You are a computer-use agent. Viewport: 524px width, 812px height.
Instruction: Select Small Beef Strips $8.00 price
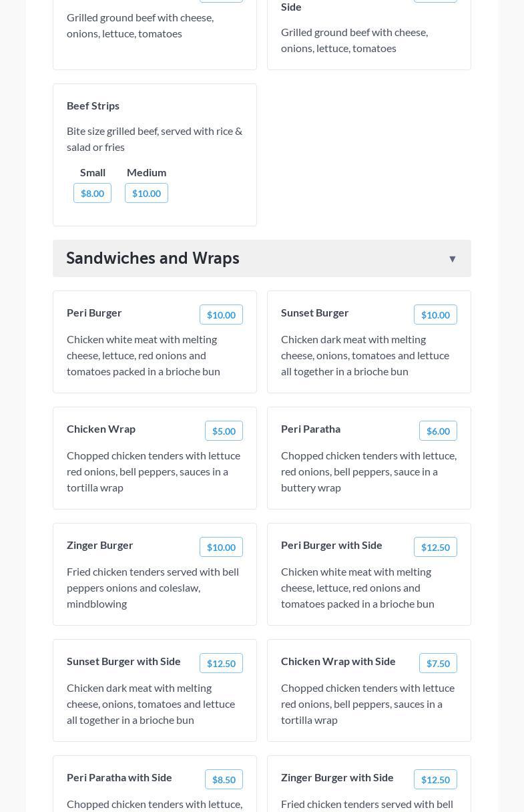[x=92, y=194]
